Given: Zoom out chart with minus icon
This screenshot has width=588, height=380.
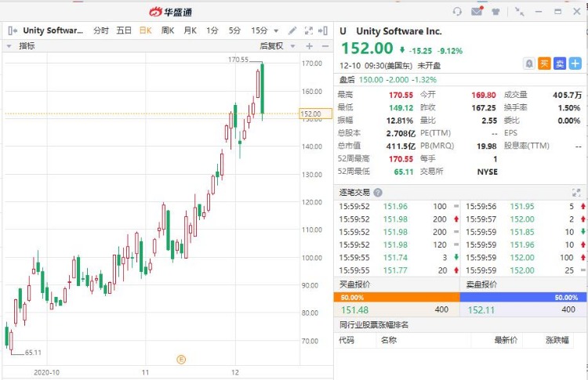Looking at the screenshot, I should tap(325, 46).
